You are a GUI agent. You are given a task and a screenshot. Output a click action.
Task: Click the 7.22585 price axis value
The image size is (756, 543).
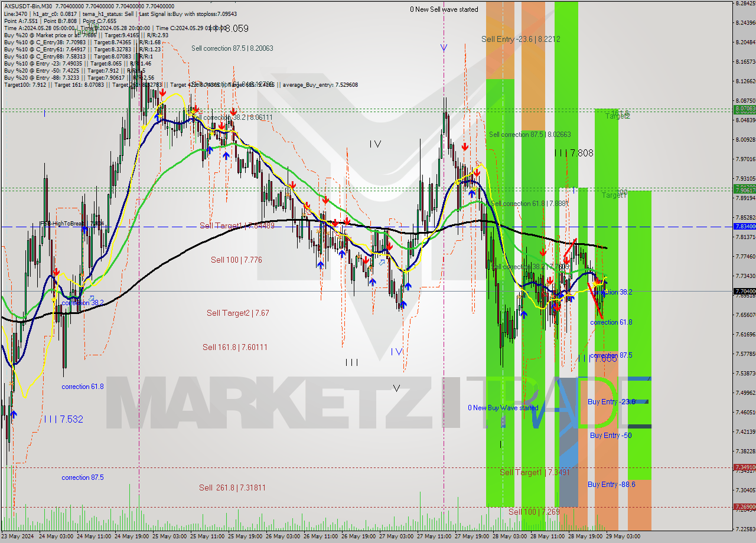click(x=745, y=529)
